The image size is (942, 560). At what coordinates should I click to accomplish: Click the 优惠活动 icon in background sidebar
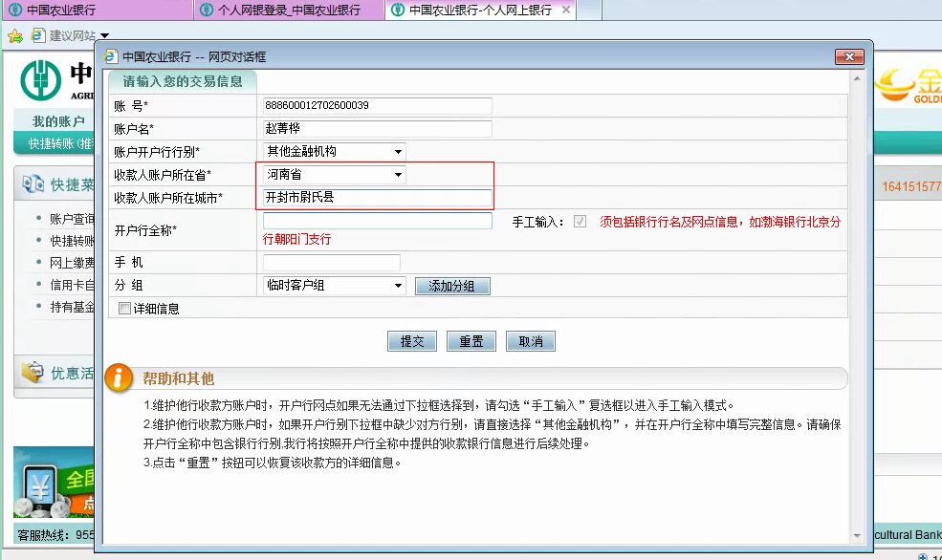pyautogui.click(x=33, y=372)
